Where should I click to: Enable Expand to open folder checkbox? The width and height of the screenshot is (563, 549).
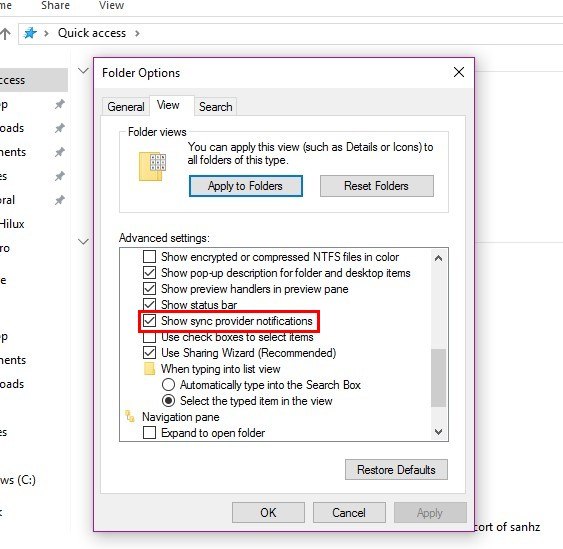149,433
